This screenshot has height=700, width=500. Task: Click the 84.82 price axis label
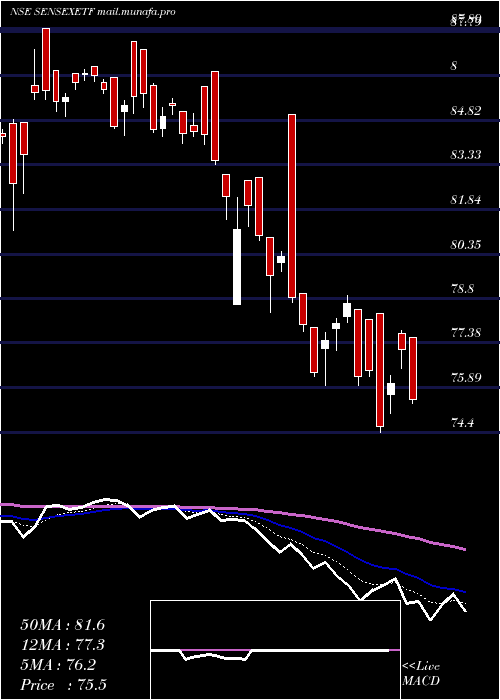(x=466, y=111)
